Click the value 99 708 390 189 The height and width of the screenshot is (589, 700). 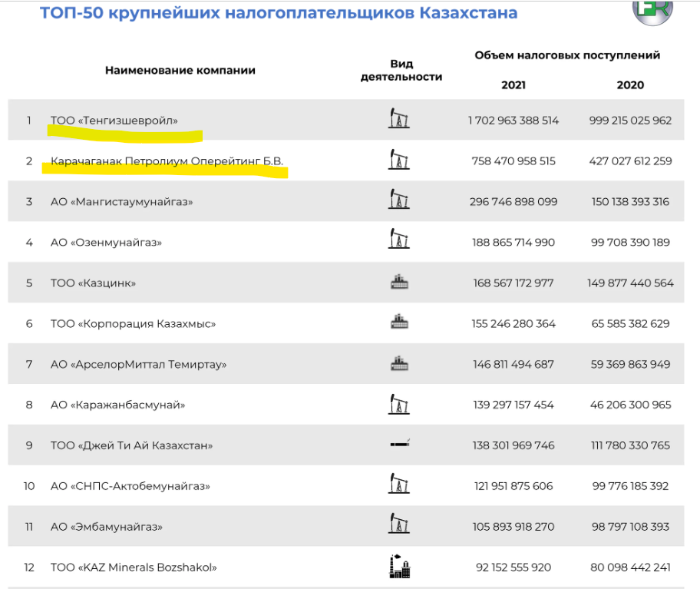click(630, 243)
